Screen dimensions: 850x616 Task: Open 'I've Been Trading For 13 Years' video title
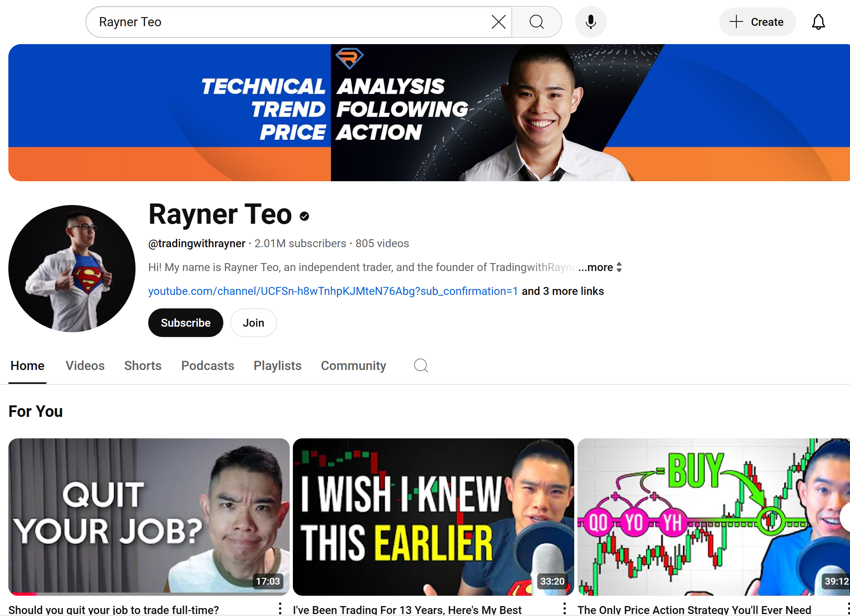coord(407,610)
